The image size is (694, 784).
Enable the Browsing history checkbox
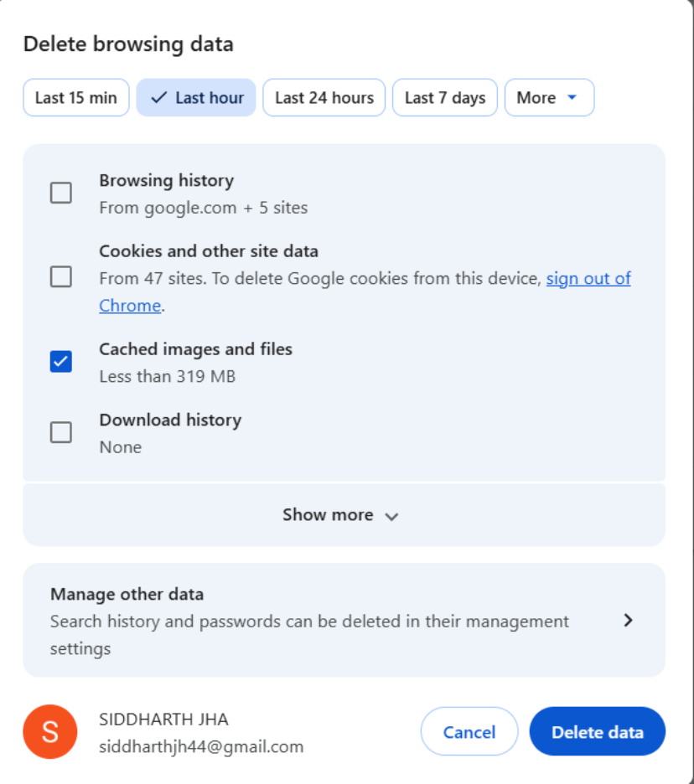(61, 193)
